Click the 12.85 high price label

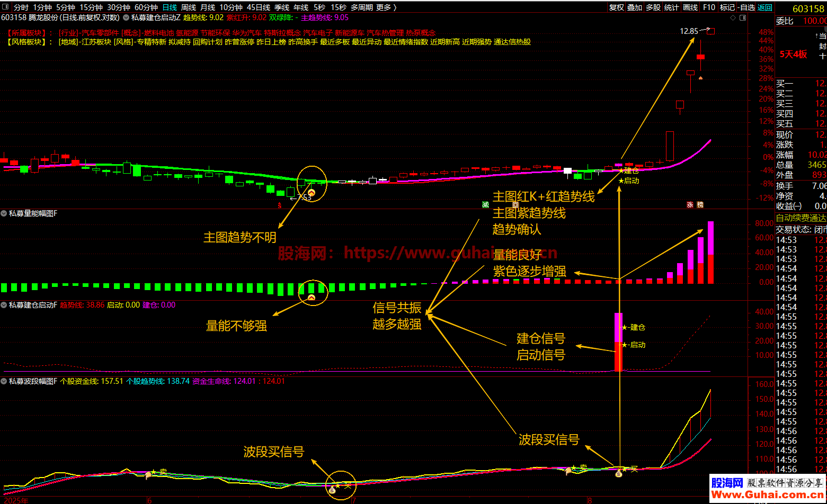689,31
